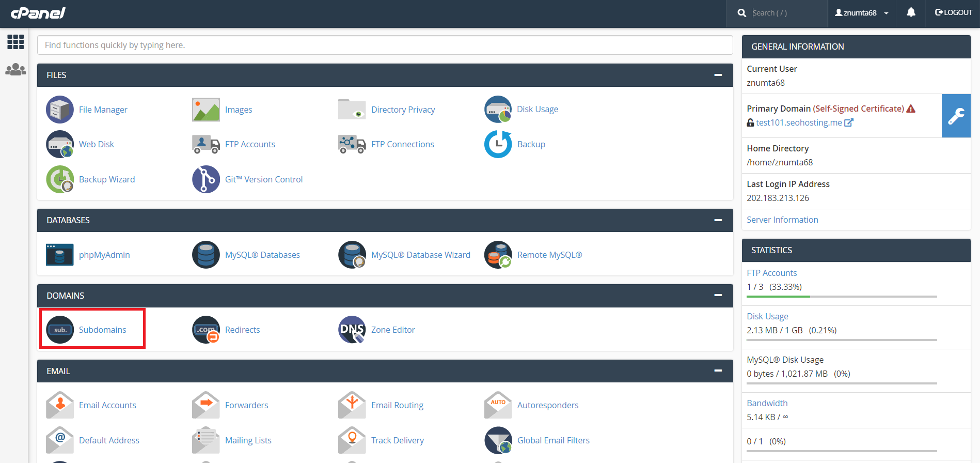Click FTP Accounts link in Statistics
The image size is (980, 463).
click(x=771, y=273)
